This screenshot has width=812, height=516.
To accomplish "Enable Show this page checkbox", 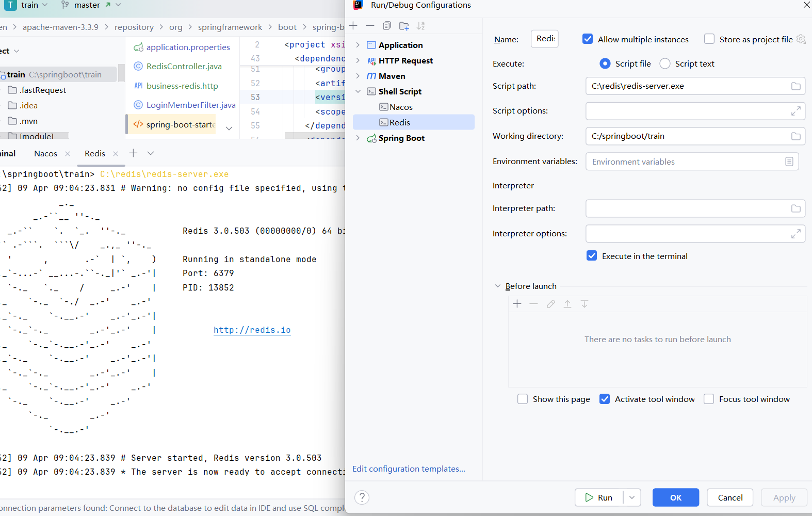I will pos(523,399).
